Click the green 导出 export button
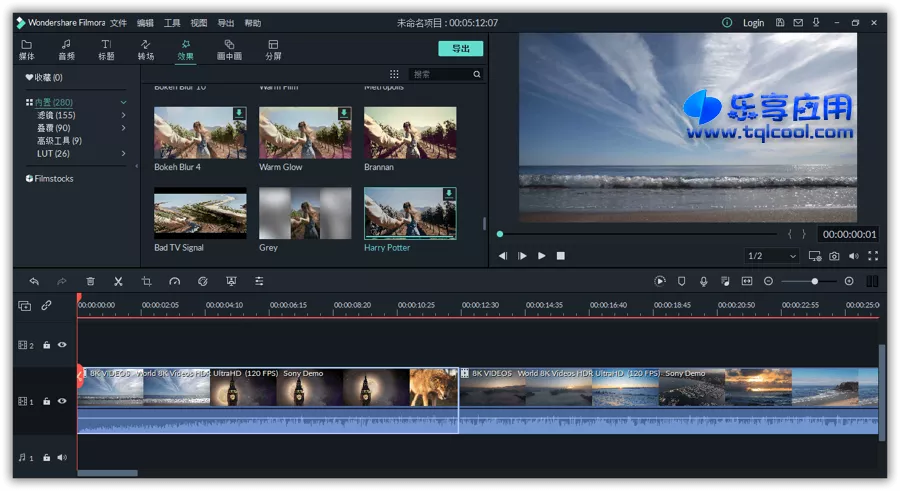Image resolution: width=900 pixels, height=491 pixels. [460, 48]
